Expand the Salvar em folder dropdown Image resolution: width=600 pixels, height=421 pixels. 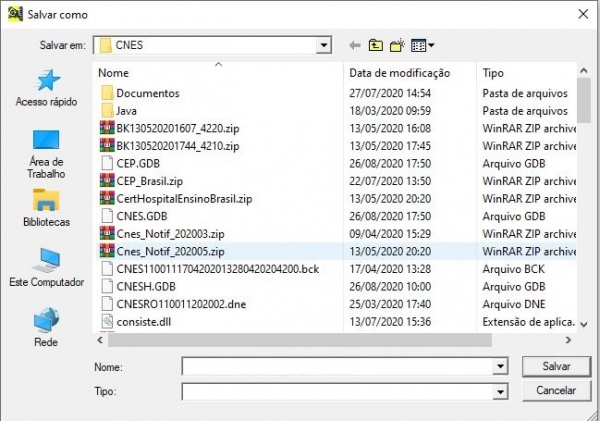(323, 45)
